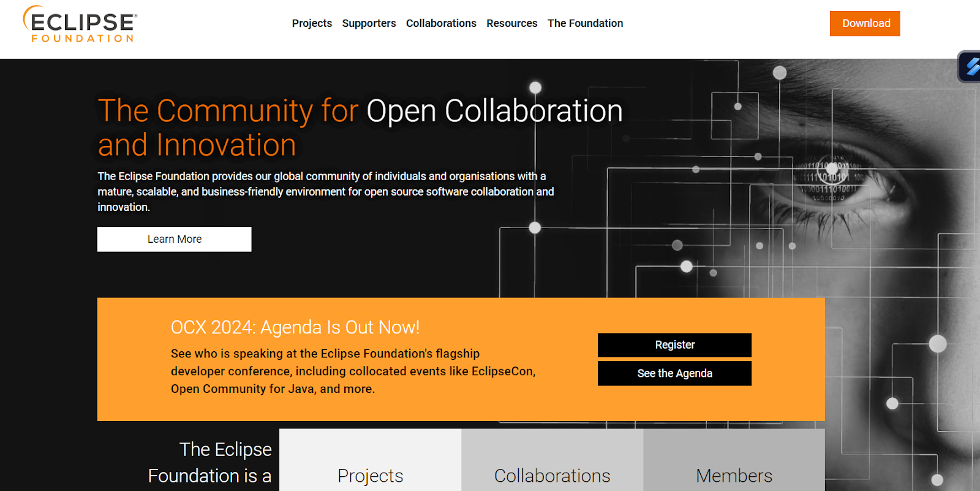Register for OCX 2024
The width and height of the screenshot is (980, 491).
click(674, 344)
